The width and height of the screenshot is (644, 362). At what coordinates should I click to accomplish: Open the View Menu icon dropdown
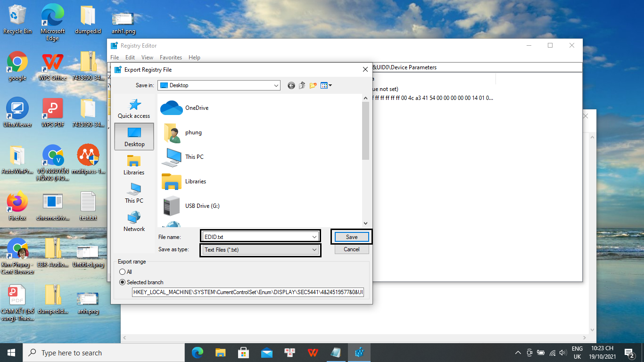point(326,85)
